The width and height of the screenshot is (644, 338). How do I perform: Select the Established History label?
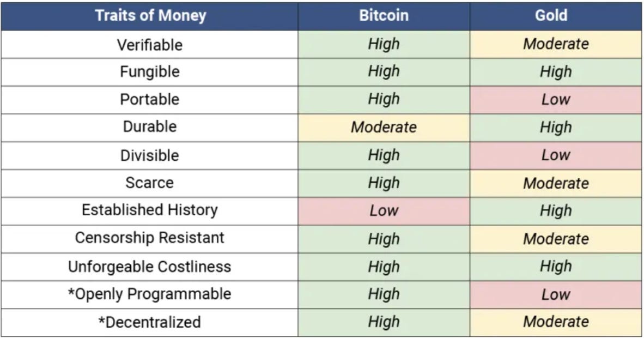pos(149,211)
